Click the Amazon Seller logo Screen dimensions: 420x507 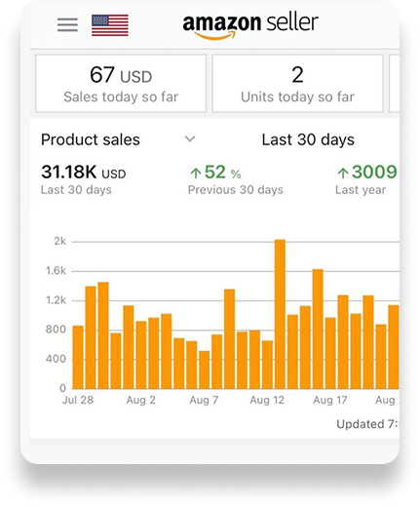coord(250,26)
